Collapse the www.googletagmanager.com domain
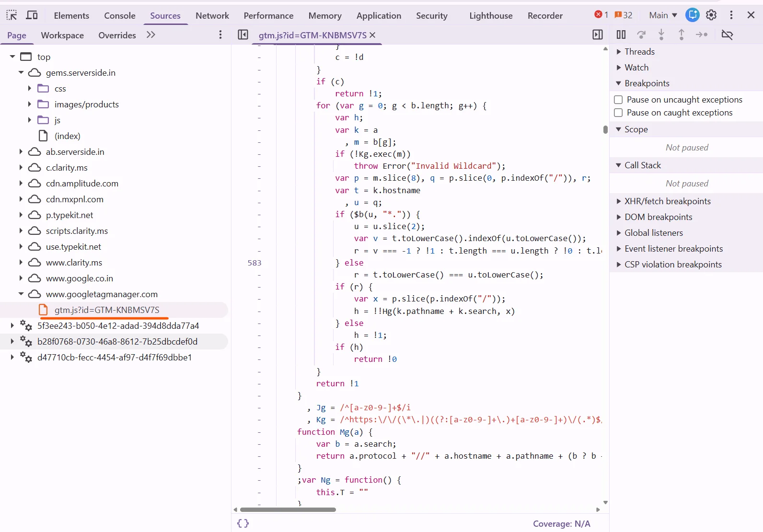The image size is (763, 532). [21, 294]
